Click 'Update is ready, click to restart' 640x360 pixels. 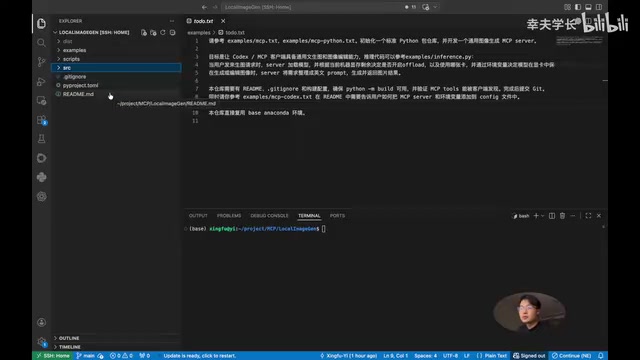coord(200,356)
